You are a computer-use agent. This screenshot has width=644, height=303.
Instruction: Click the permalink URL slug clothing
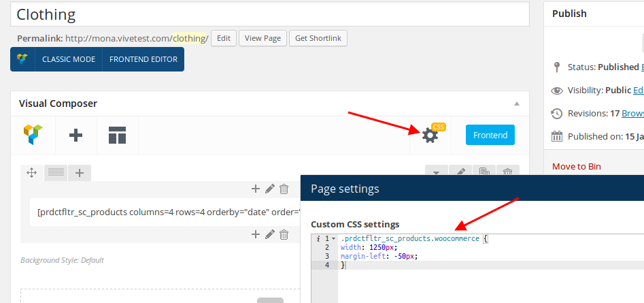point(189,38)
